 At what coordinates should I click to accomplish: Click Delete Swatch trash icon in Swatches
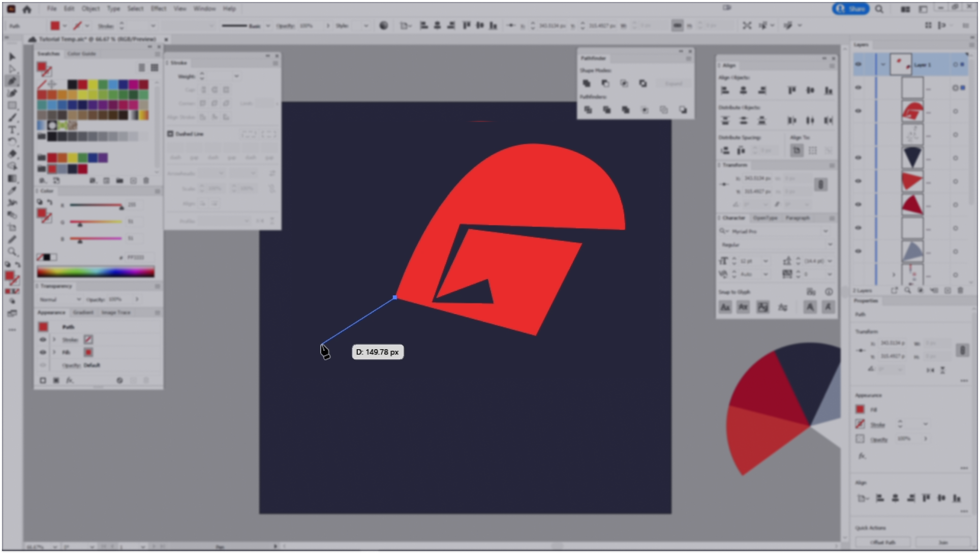(x=146, y=180)
